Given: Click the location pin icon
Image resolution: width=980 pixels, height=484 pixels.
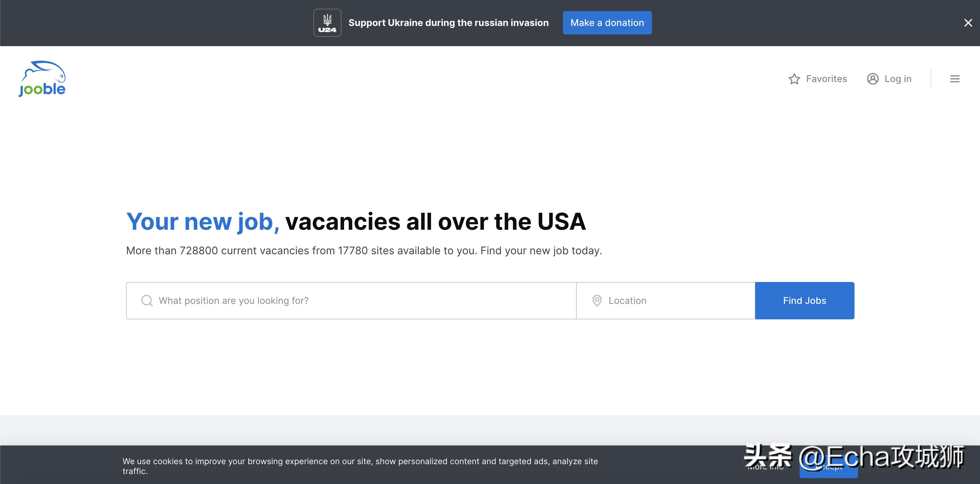Looking at the screenshot, I should point(597,301).
